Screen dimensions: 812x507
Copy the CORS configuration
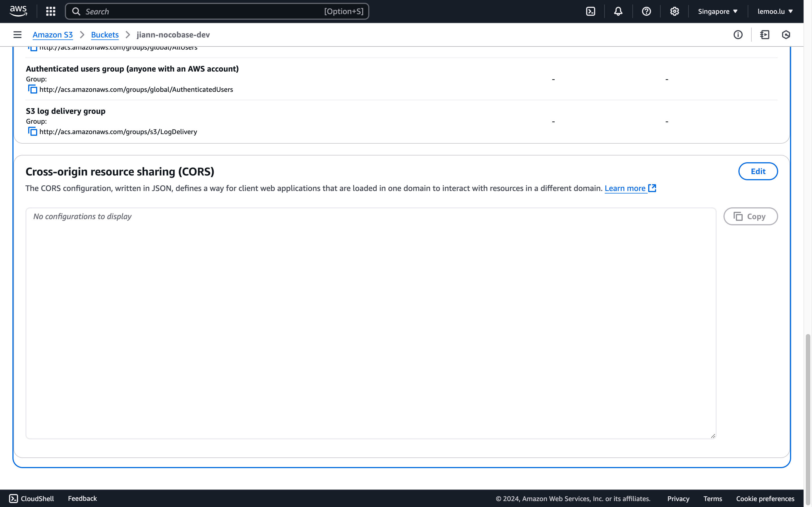[x=750, y=217]
